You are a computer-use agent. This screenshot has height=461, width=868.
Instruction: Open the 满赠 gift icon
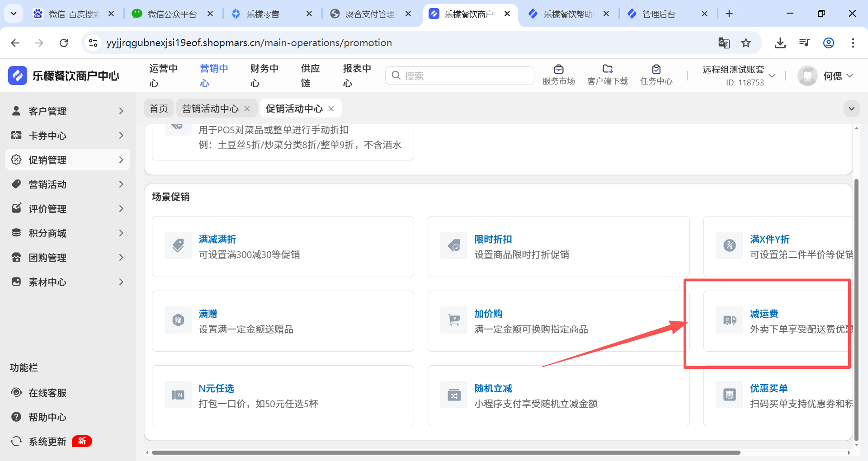178,320
